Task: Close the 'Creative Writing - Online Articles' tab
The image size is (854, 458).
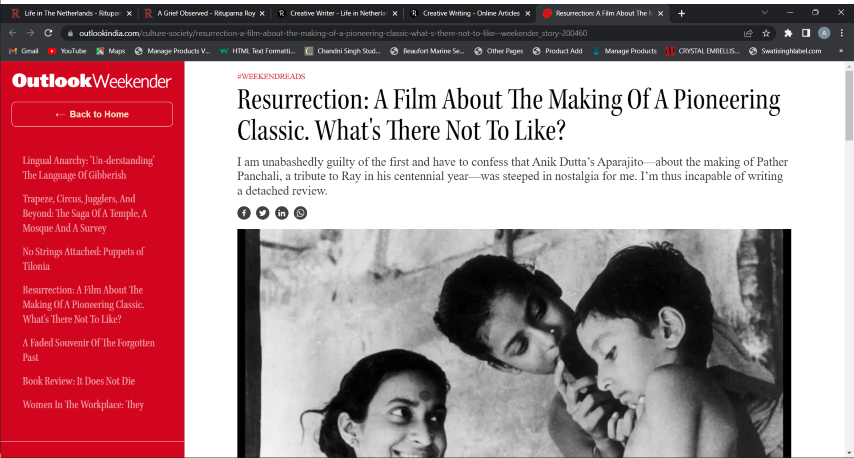Action: pyautogui.click(x=528, y=13)
